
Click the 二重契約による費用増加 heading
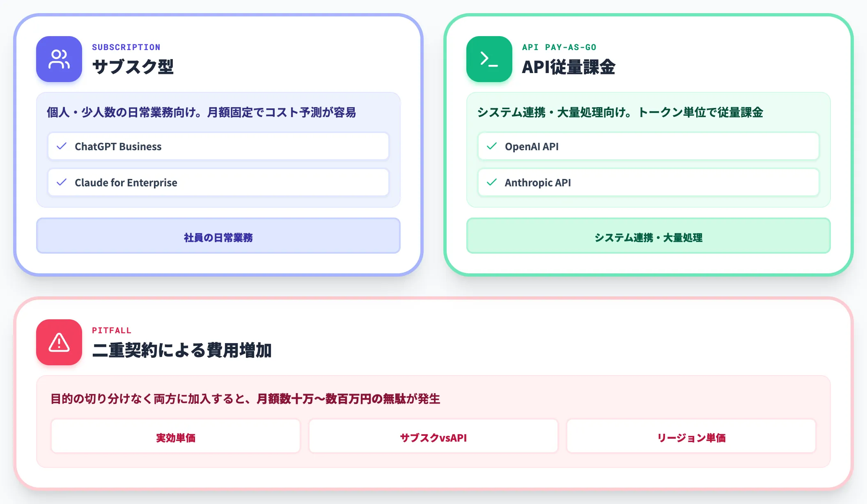pos(182,350)
